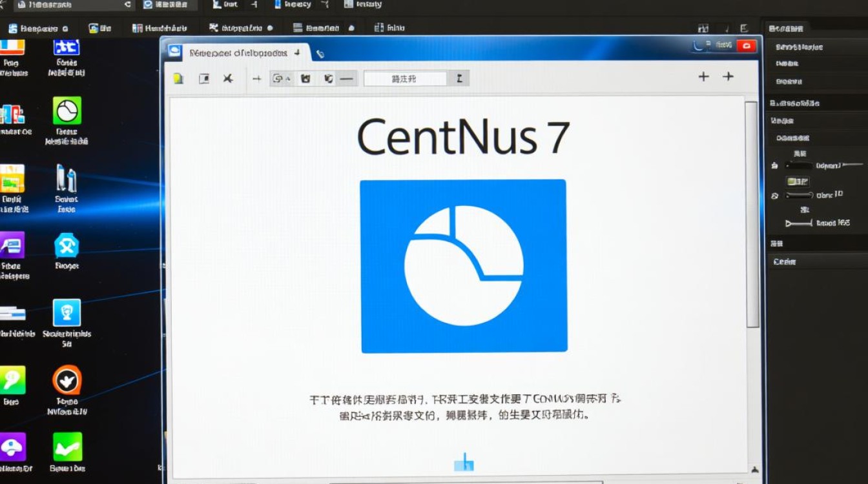
Task: Toggle the first switch in the right settings panel
Action: (x=799, y=165)
